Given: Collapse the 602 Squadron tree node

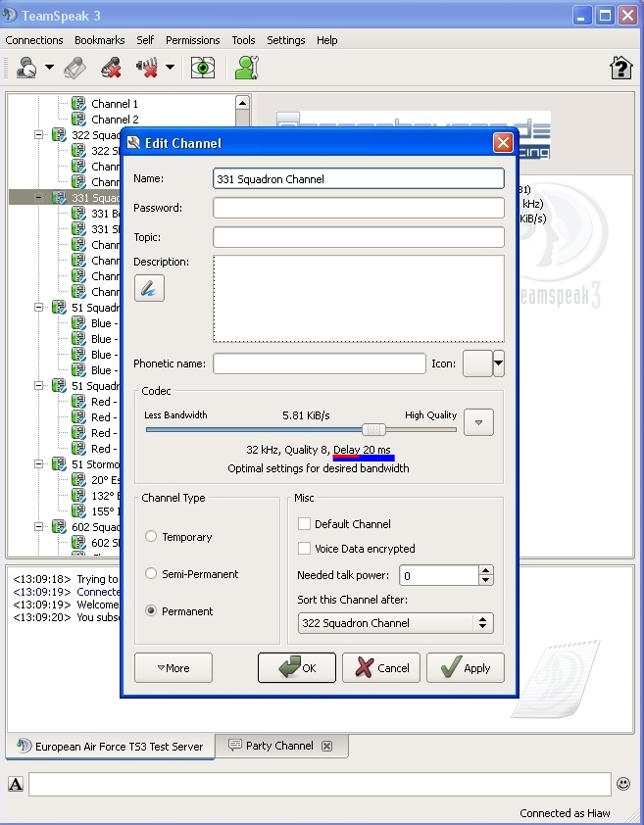Looking at the screenshot, I should pyautogui.click(x=38, y=527).
